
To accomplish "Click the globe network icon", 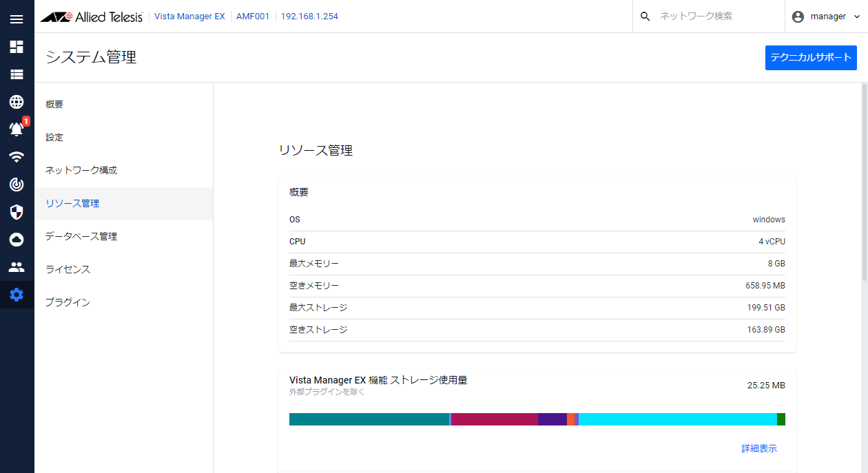I will click(x=17, y=102).
